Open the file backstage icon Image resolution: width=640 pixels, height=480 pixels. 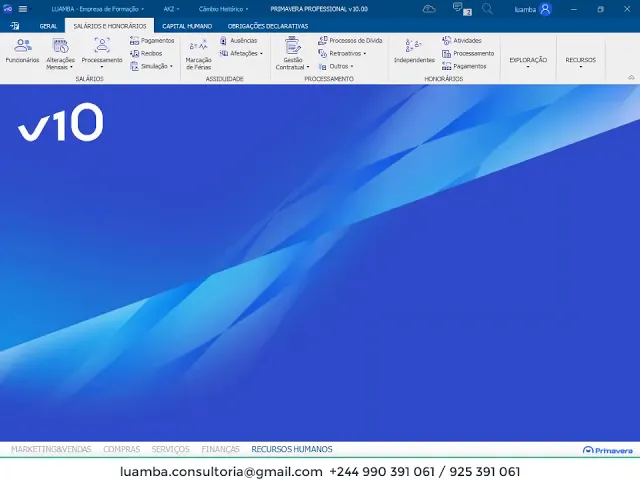point(15,26)
